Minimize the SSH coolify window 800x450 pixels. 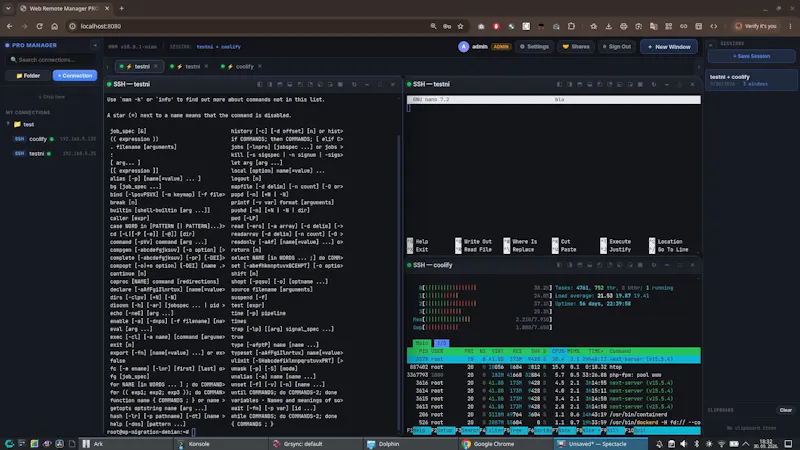pyautogui.click(x=667, y=265)
